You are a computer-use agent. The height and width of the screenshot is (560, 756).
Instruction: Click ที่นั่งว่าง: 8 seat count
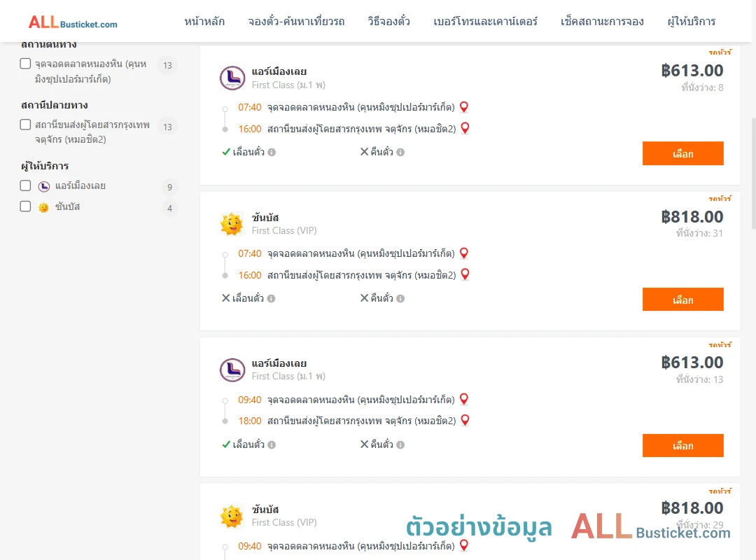click(703, 87)
